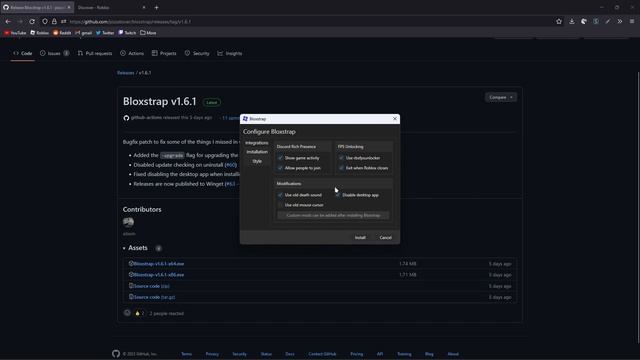Close the Discover - Roblox tab

click(144, 7)
